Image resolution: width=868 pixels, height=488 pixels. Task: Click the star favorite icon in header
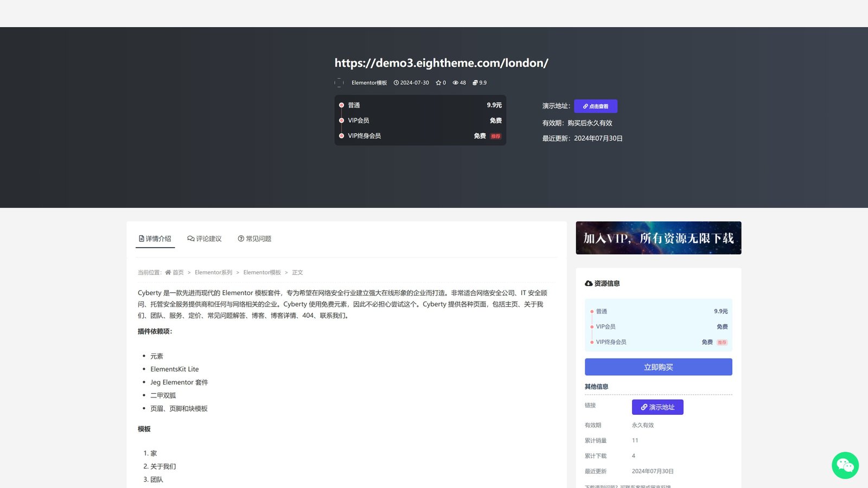[x=438, y=83]
